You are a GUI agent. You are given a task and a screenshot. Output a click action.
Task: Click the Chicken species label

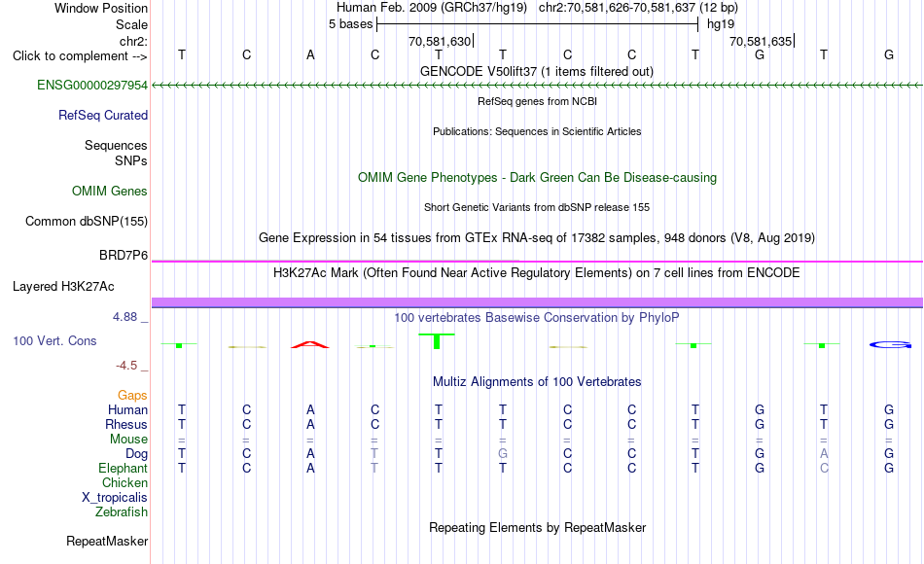click(124, 482)
